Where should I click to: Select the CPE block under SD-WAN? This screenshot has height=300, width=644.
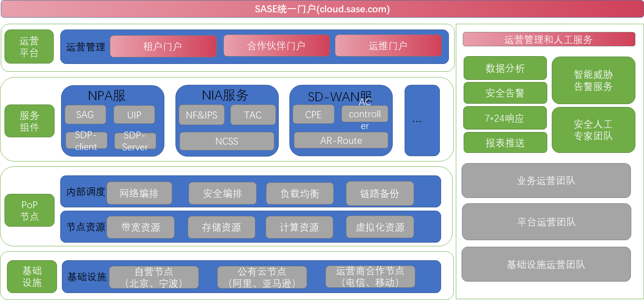313,115
